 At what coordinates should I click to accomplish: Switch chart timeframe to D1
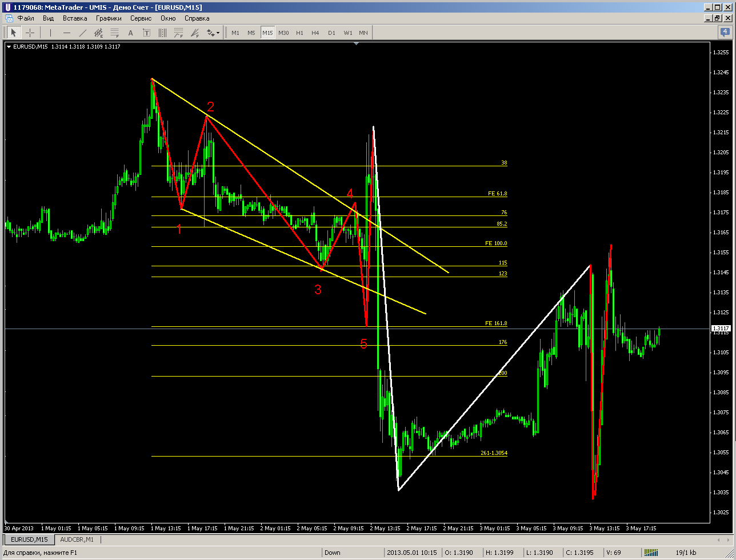[331, 33]
